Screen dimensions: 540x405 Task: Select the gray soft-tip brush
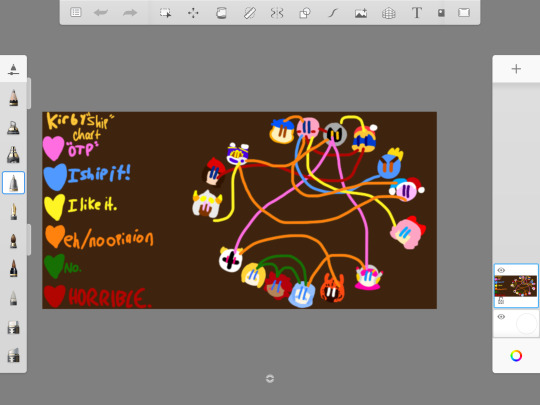click(x=13, y=298)
